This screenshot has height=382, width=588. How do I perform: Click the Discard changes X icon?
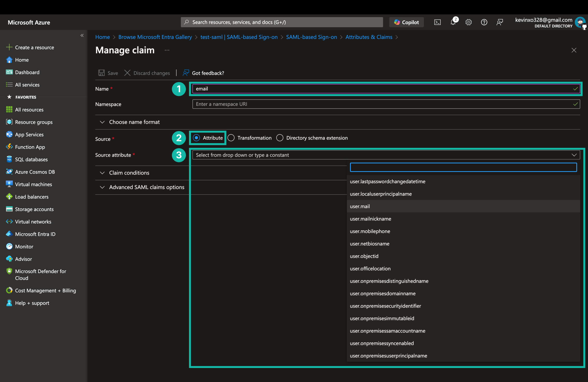(x=127, y=73)
